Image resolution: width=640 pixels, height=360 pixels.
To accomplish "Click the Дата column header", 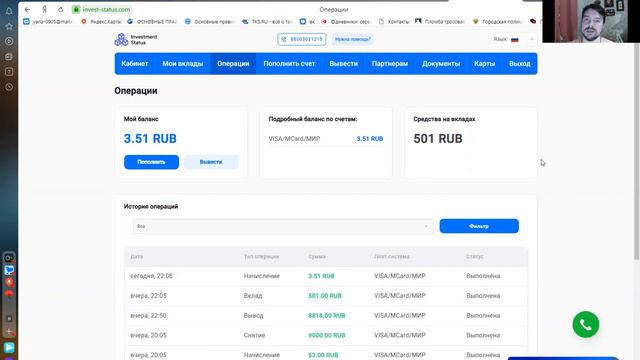I will (x=137, y=257).
